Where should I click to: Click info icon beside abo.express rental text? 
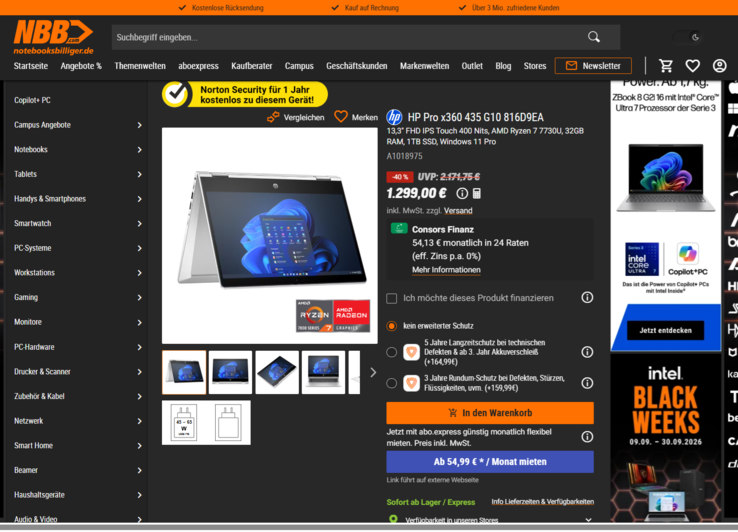(x=587, y=437)
